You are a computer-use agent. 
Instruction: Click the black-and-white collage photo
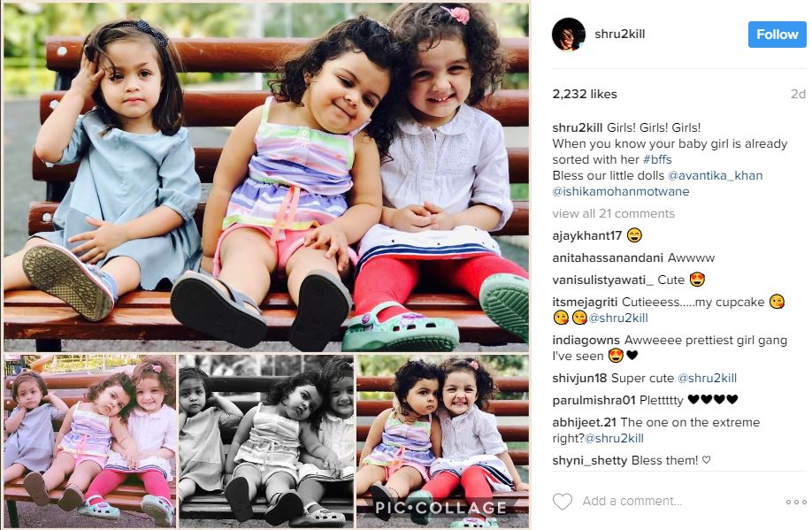(266, 441)
